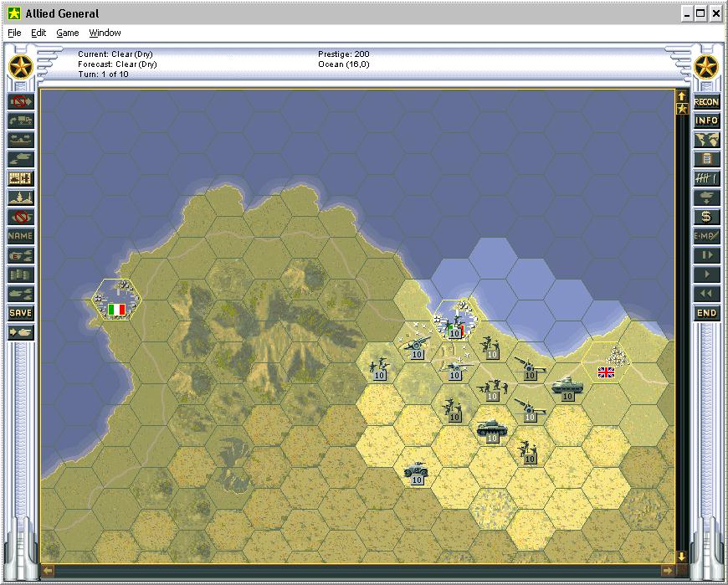
Task: Click the 'Forecast: Clear (Dry)' text
Action: click(117, 64)
